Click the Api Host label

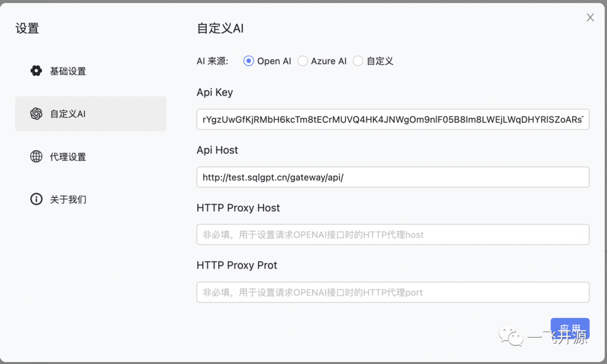tap(217, 150)
